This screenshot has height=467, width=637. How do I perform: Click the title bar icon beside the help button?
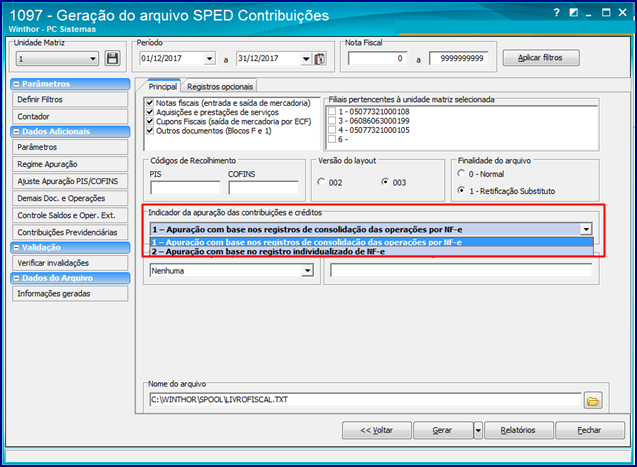click(573, 13)
